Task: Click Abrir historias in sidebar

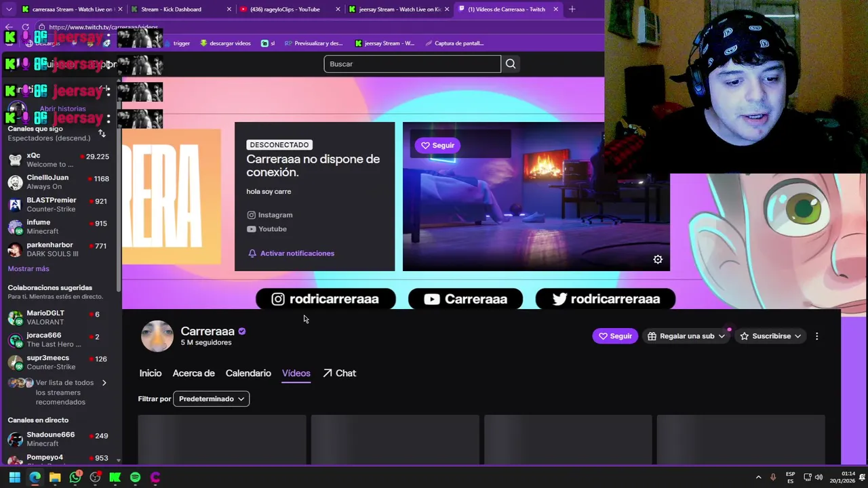Action: point(62,108)
